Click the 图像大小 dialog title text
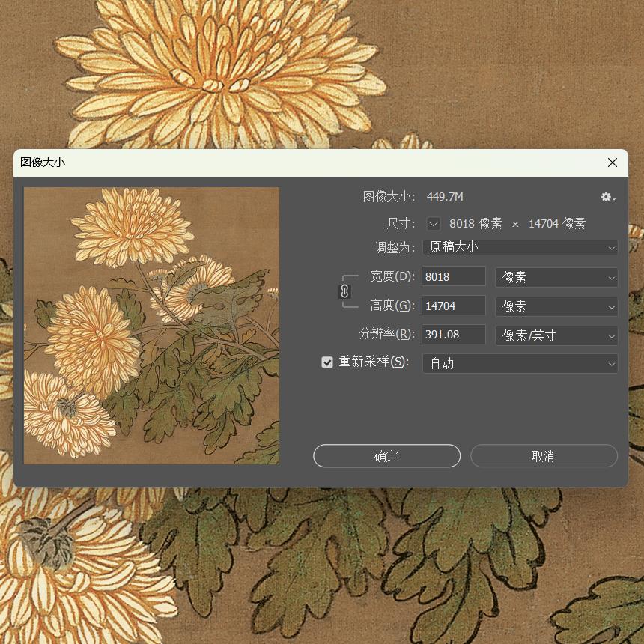644x644 pixels. (43, 162)
